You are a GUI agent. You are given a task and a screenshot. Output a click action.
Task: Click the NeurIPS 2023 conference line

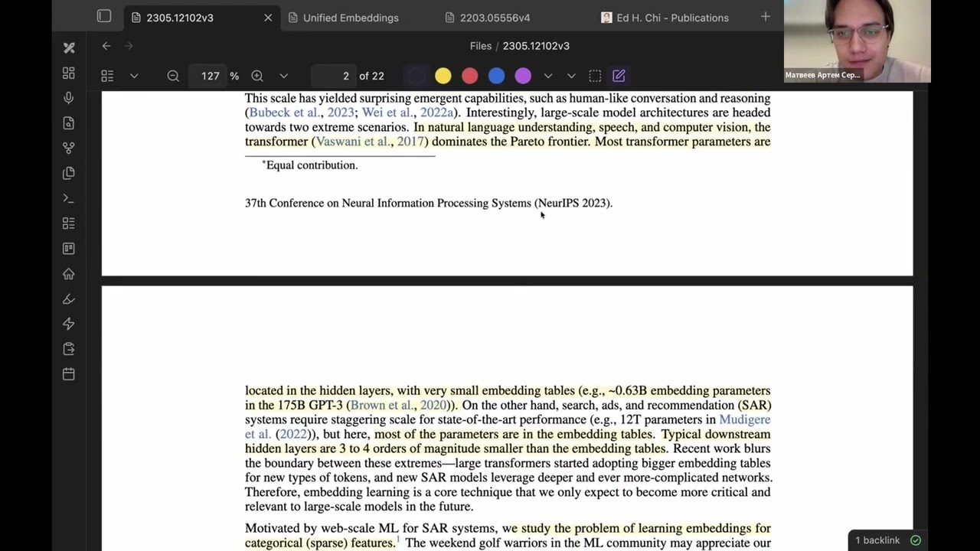click(429, 204)
